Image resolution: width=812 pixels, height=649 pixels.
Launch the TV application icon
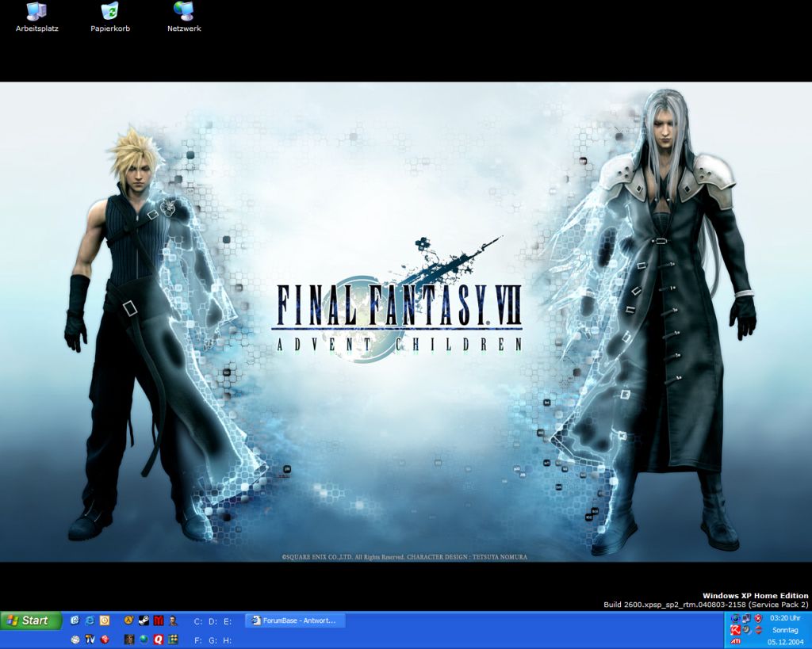pyautogui.click(x=90, y=639)
